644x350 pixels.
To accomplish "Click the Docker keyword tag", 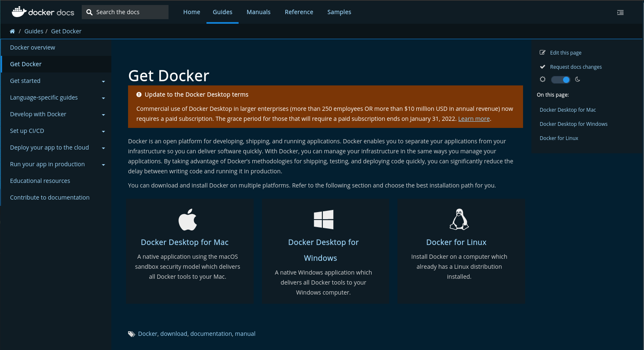I will click(148, 334).
